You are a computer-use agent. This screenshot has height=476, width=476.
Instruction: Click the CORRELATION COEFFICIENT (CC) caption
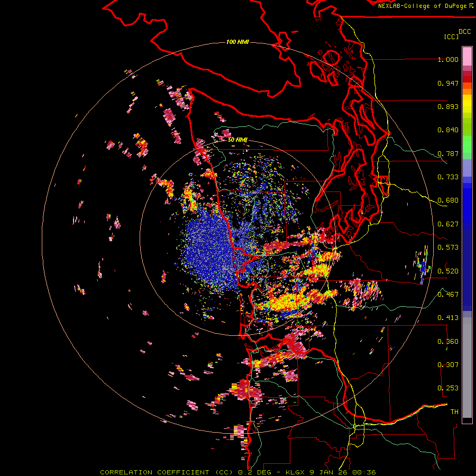click(167, 472)
